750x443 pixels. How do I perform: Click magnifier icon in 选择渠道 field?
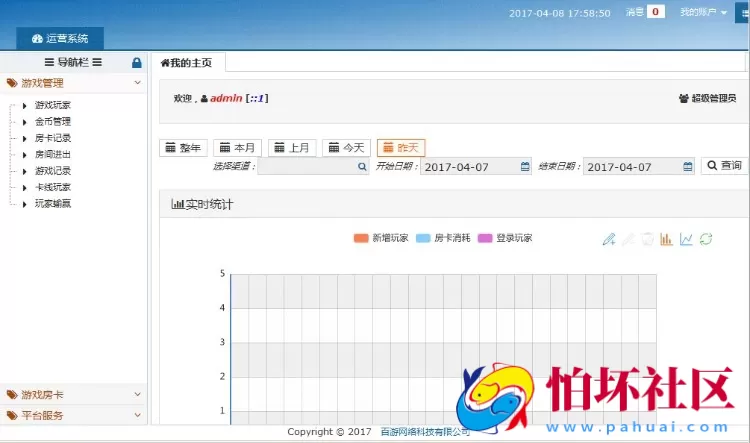pos(362,166)
